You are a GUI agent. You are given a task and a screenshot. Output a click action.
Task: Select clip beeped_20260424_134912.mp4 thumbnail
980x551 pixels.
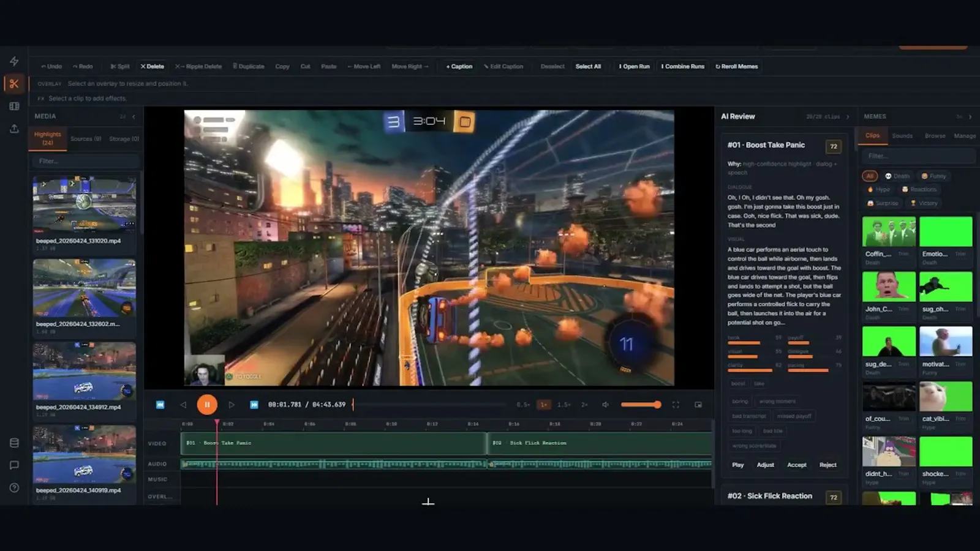click(85, 371)
